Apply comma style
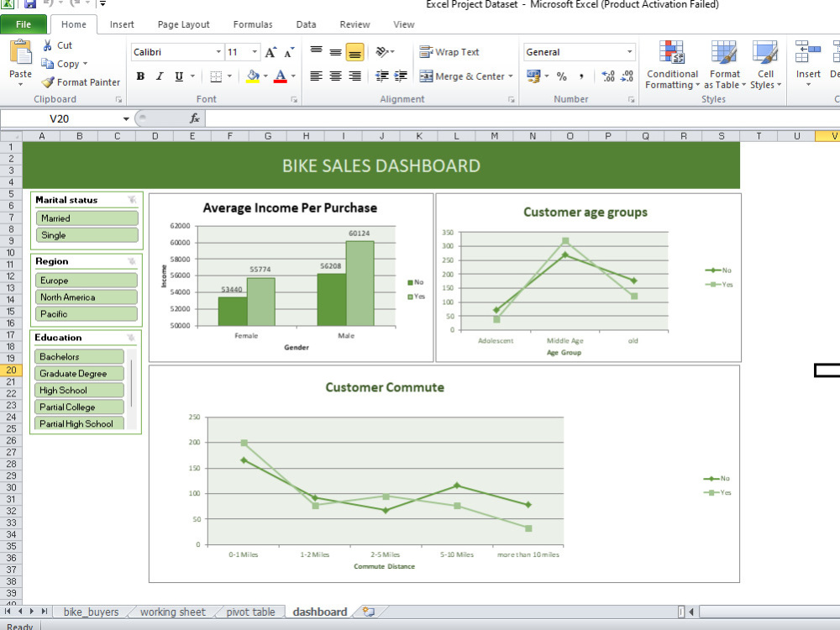Viewport: 840px width, 630px height. point(581,76)
